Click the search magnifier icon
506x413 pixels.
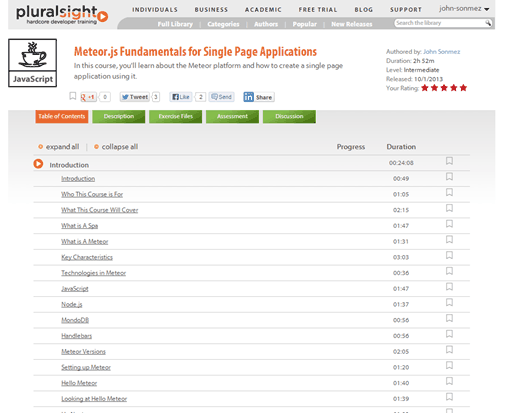coord(488,23)
